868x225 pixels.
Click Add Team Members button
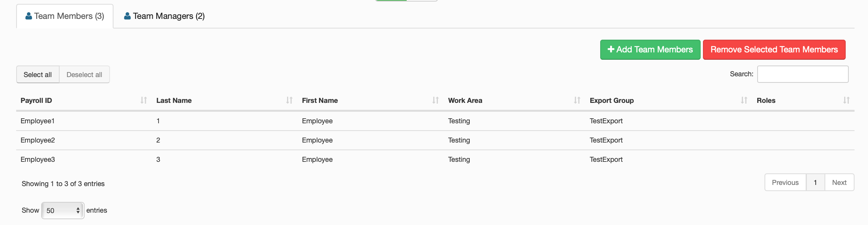pyautogui.click(x=650, y=50)
